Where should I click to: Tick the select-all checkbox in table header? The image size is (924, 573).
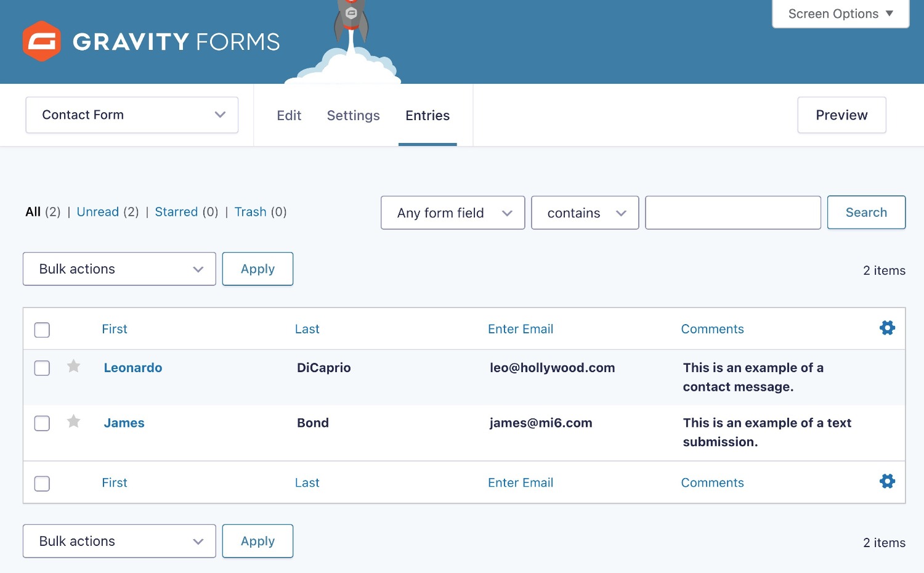42,330
